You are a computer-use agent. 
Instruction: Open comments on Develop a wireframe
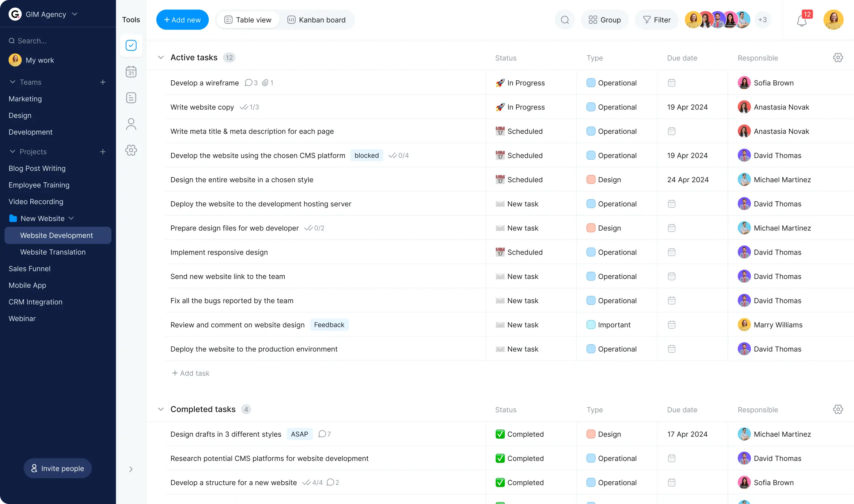(x=251, y=83)
